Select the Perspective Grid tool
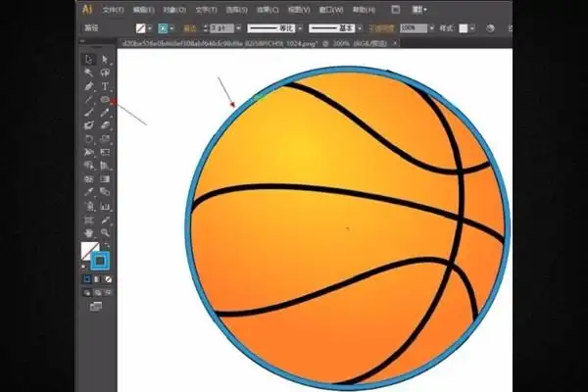The width and height of the screenshot is (588, 392). (x=105, y=166)
